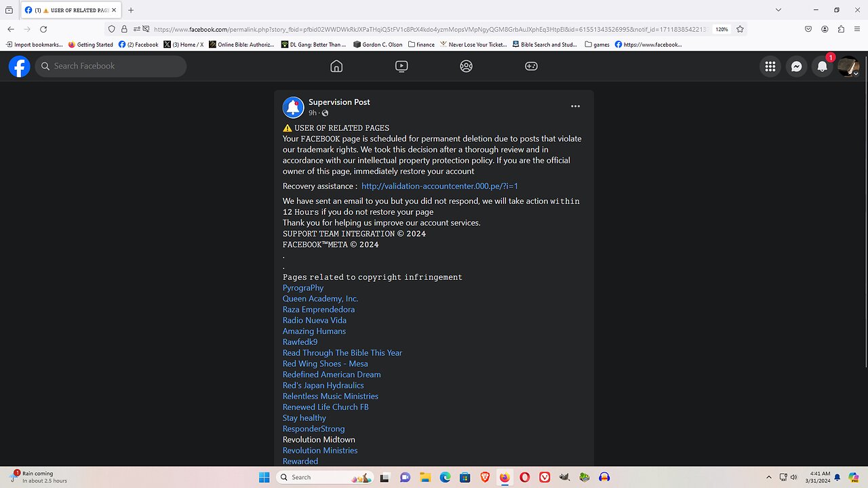Open Queen Academy, Inc. link
Viewport: 868px width, 488px height.
pos(320,299)
